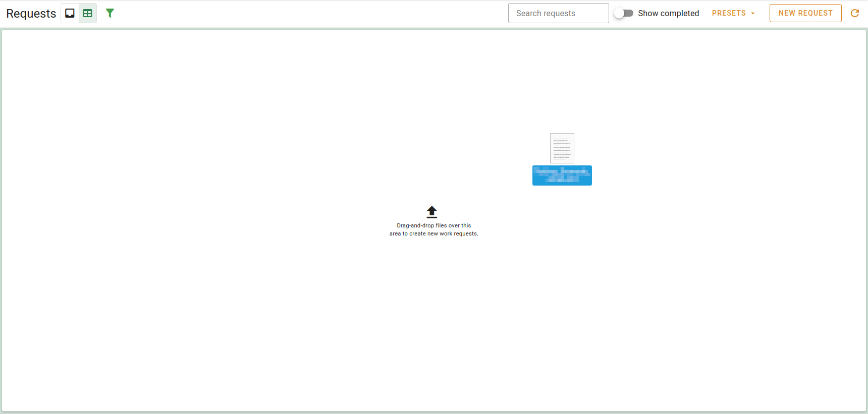This screenshot has height=414, width=868.
Task: Click the 'NEW' word in the orange outlined button
Action: 787,13
